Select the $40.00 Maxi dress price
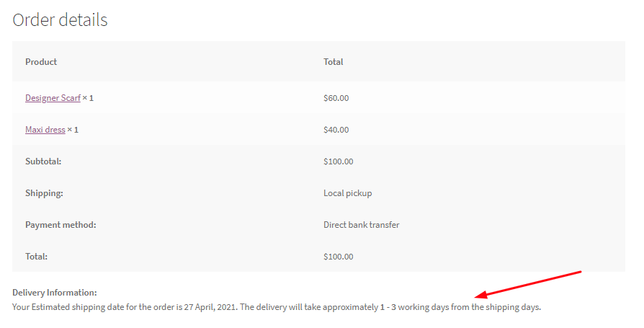Image resolution: width=644 pixels, height=328 pixels. [336, 130]
